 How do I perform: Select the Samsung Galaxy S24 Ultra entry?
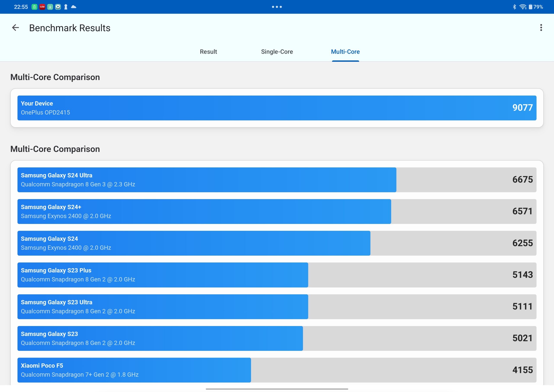277,180
